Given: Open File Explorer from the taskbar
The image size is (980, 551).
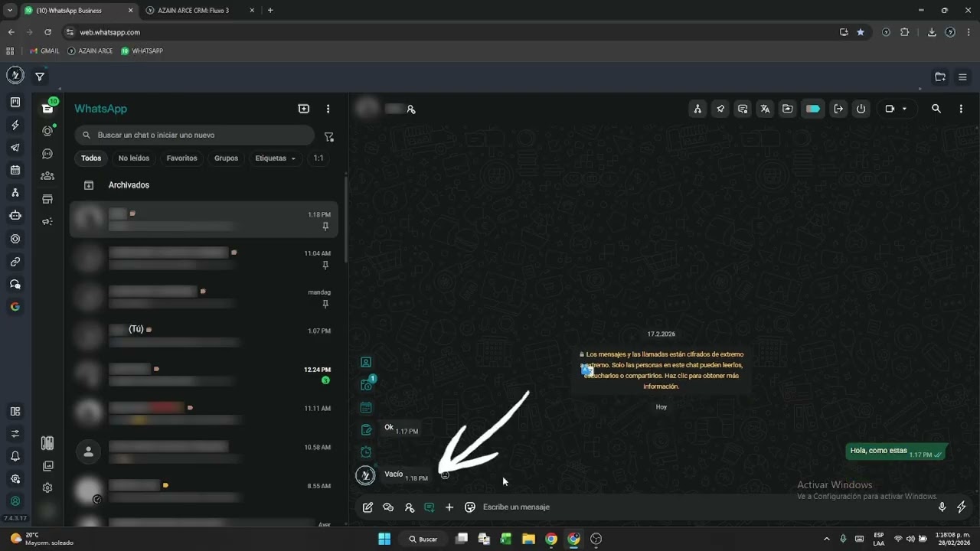Looking at the screenshot, I should point(528,539).
